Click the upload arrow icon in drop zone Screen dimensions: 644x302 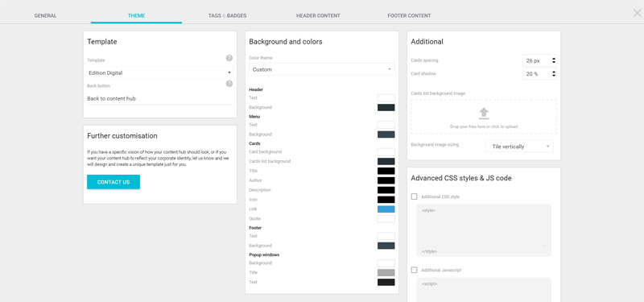(x=484, y=114)
